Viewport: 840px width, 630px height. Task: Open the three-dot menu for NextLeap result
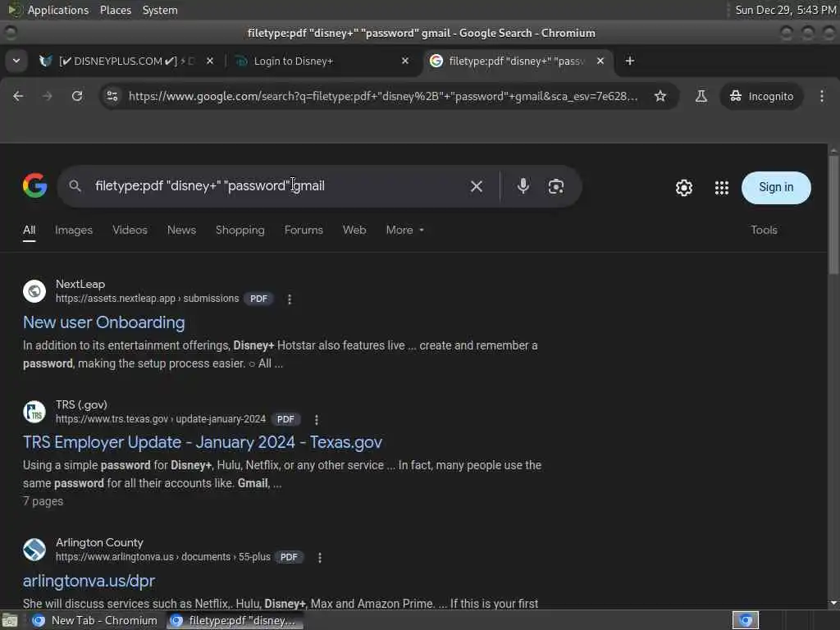coord(290,299)
